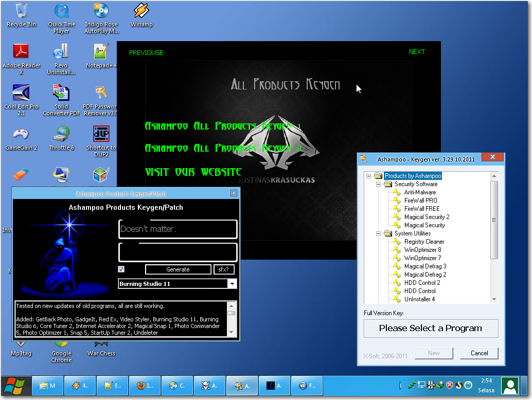Click the Generate button
532x400 pixels.
(x=178, y=269)
